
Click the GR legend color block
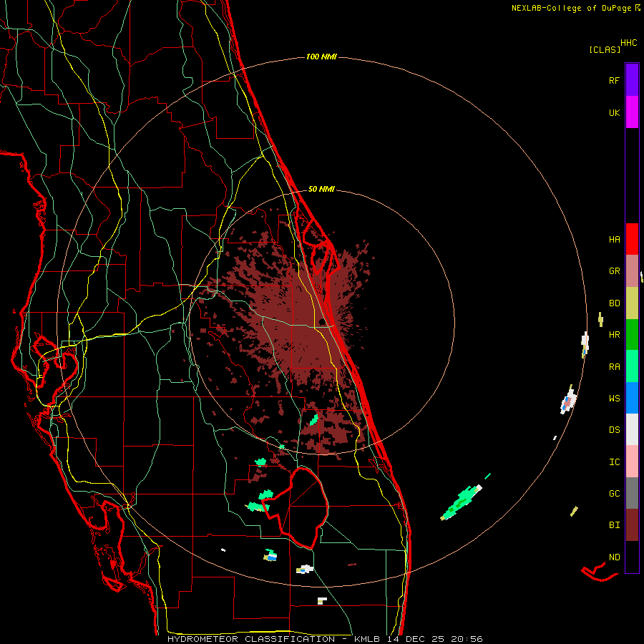[632, 271]
